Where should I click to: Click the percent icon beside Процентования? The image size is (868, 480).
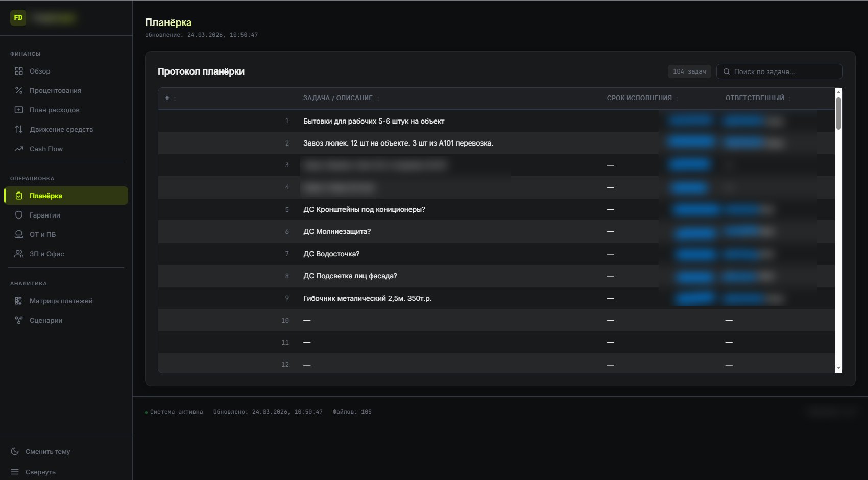[19, 90]
